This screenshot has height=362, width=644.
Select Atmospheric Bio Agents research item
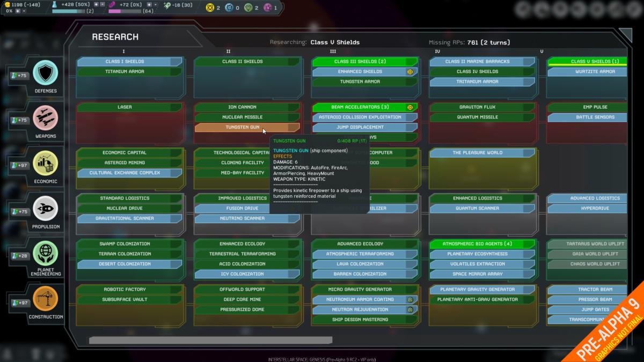click(x=482, y=244)
